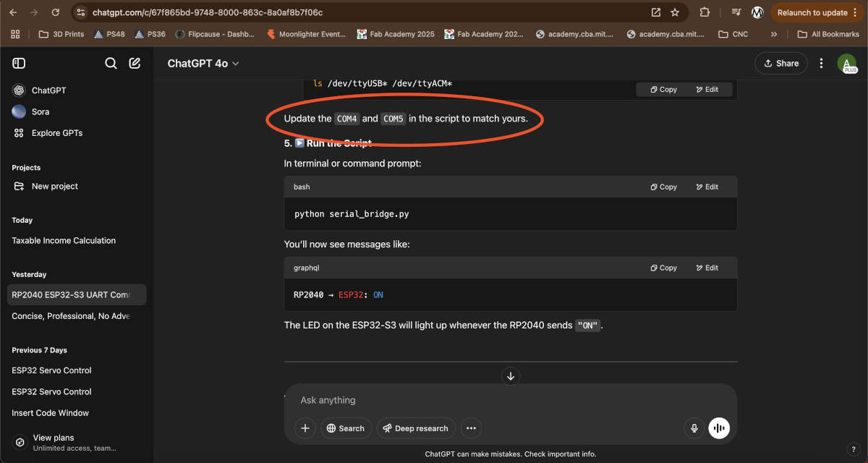868x463 pixels.
Task: Open browser extensions puzzle icon
Action: pos(705,12)
